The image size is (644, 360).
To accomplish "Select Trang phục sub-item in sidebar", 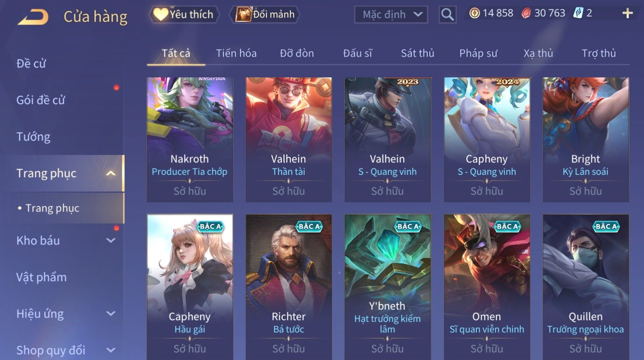I will point(52,208).
